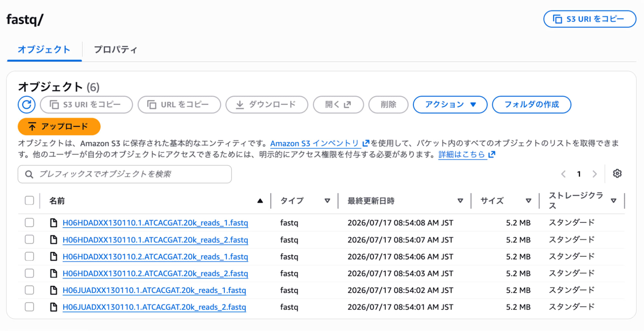The height and width of the screenshot is (331, 644).
Task: Sort by 名前 column arrow
Action: 260,201
